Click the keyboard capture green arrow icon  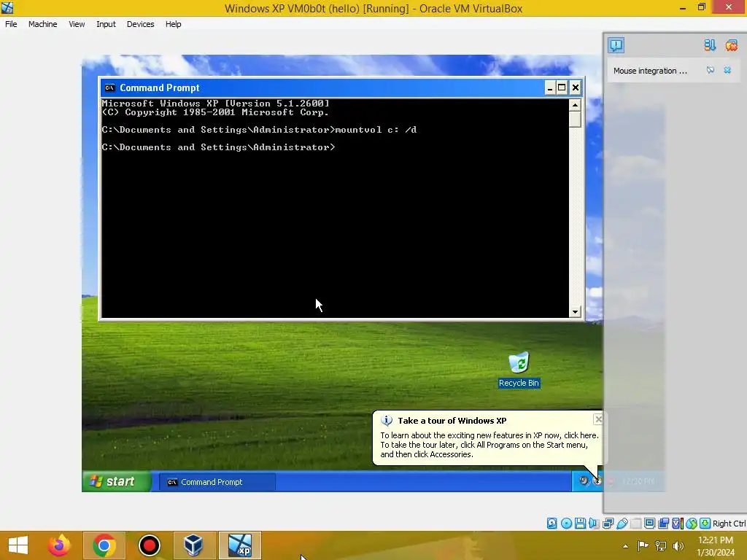705,524
